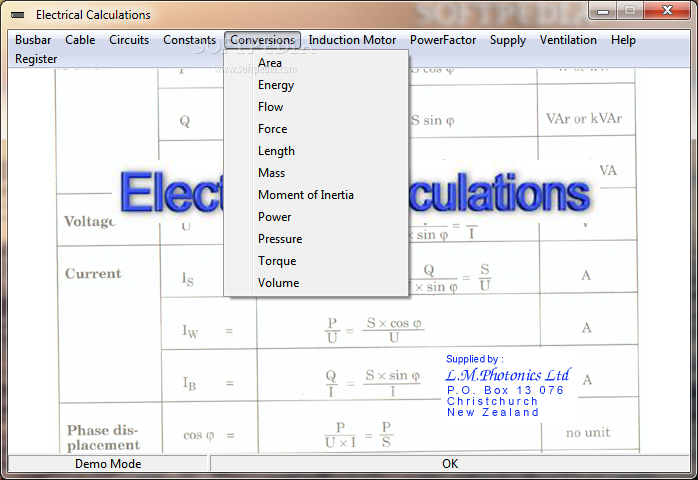The width and height of the screenshot is (698, 480).
Task: Choose Pressure conversion
Action: [x=316, y=239]
